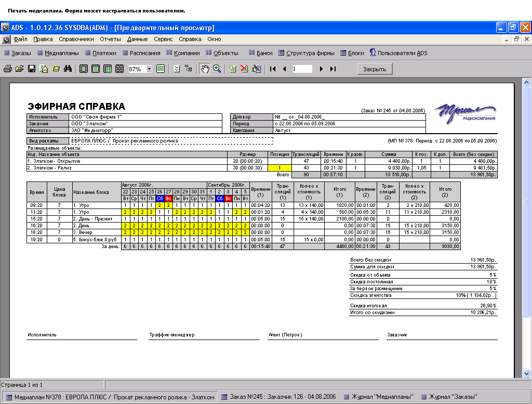
Task: Go to the last page
Action: coord(333,69)
